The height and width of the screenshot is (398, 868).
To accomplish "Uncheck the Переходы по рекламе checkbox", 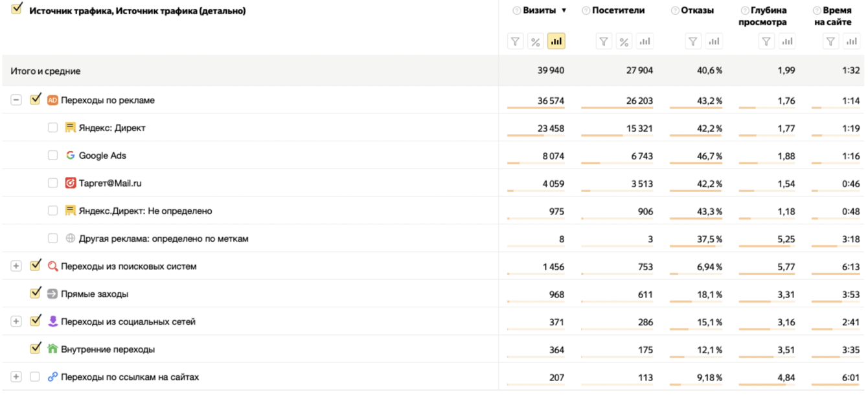I will pos(36,100).
